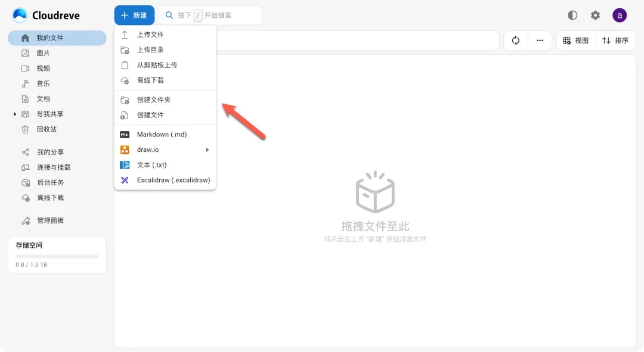Screen dimensions: 644x352
Task: Click the orange draw.io icon
Action: coord(125,149)
